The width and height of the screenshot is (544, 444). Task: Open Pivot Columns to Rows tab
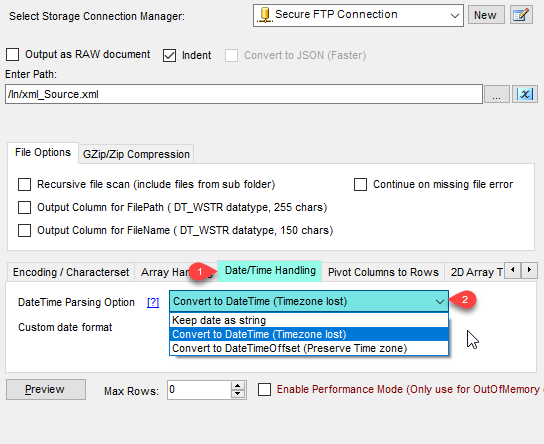383,272
